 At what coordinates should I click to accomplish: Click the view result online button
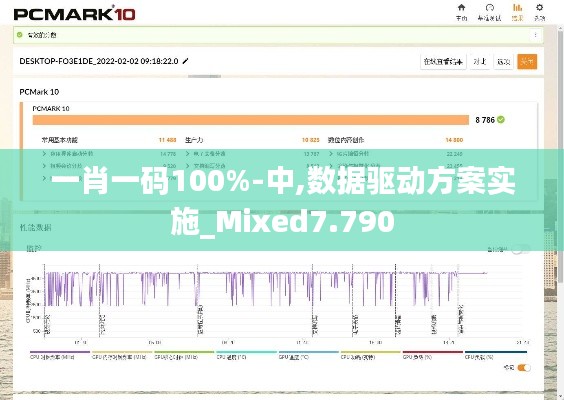[x=443, y=62]
